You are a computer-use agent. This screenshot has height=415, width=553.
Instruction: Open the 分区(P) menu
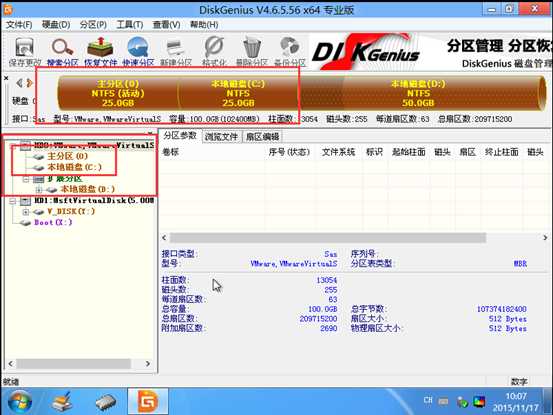pyautogui.click(x=93, y=25)
